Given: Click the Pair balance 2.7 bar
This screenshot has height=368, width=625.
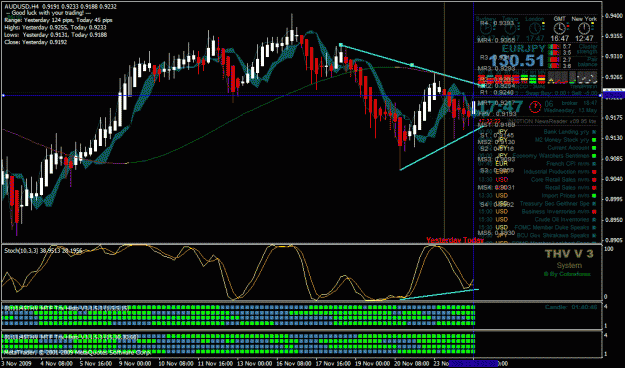Looking at the screenshot, I should [x=554, y=59].
